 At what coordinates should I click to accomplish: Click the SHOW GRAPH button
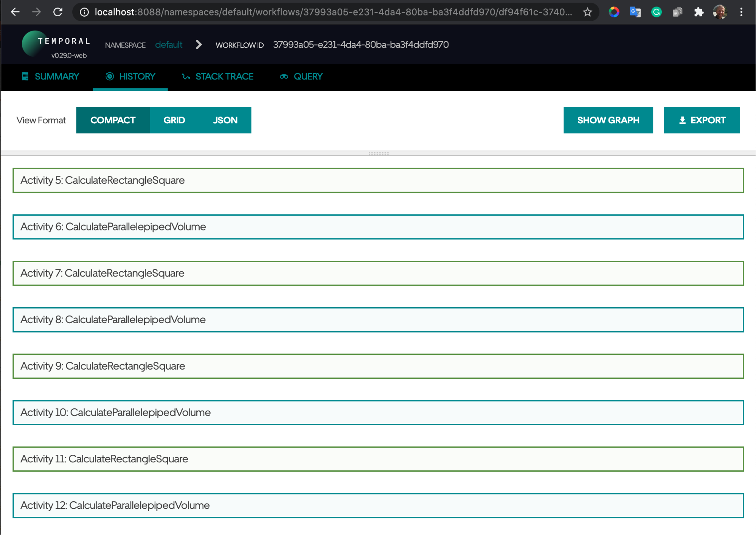tap(608, 120)
